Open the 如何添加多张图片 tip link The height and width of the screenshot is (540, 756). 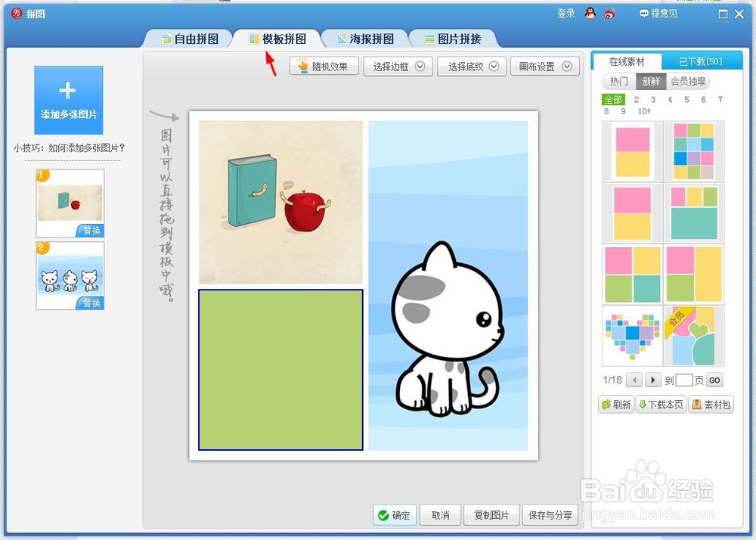pyautogui.click(x=86, y=148)
